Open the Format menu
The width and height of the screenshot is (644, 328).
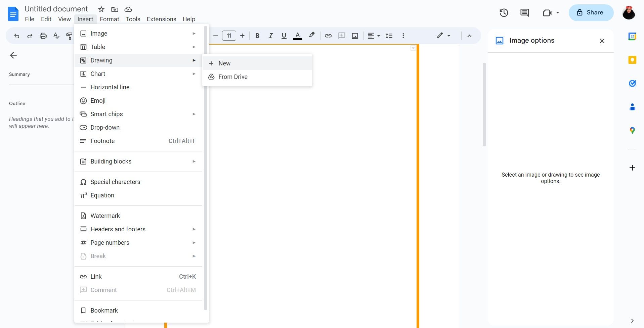point(110,19)
